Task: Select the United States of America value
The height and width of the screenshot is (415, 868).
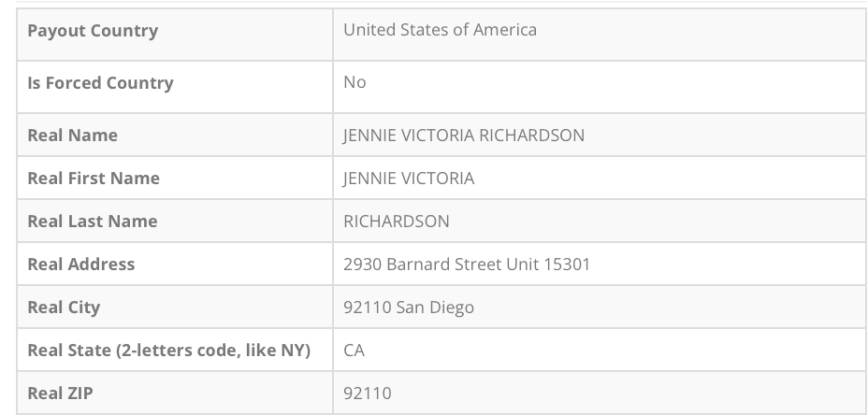Action: [x=440, y=30]
